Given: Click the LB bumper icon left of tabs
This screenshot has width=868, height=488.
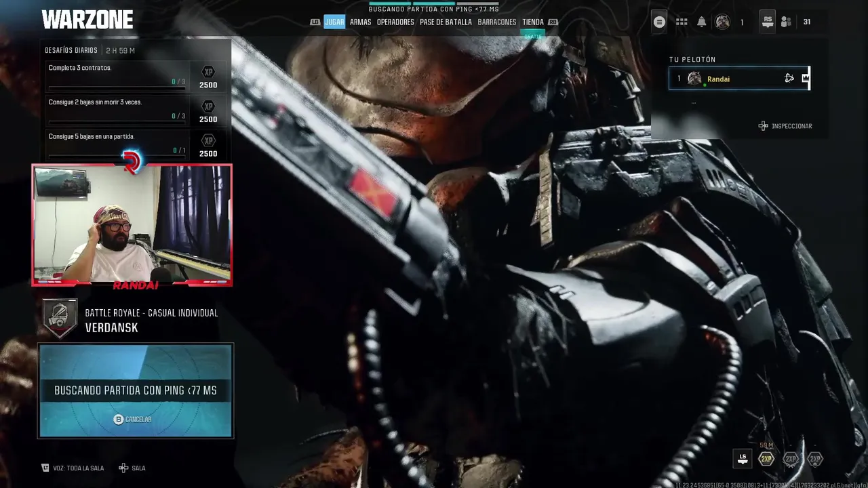Looking at the screenshot, I should pos(315,22).
